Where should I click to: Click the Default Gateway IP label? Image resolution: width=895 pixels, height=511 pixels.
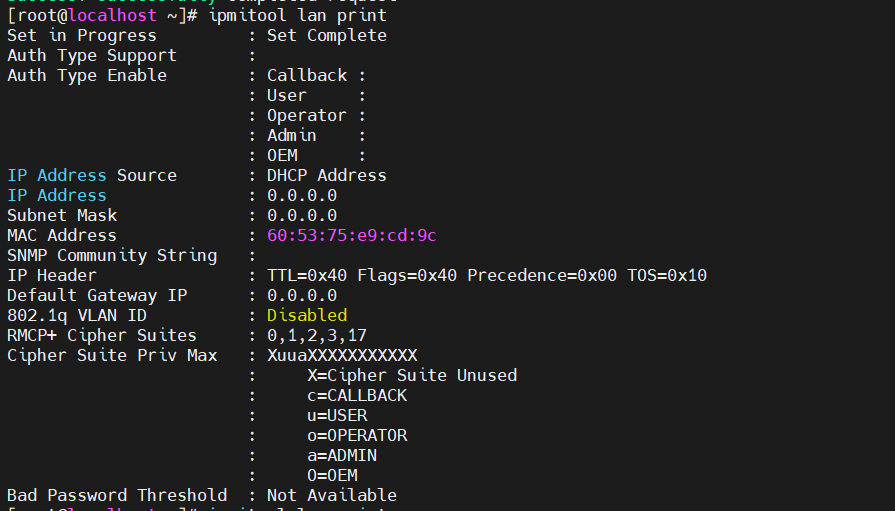click(x=97, y=296)
